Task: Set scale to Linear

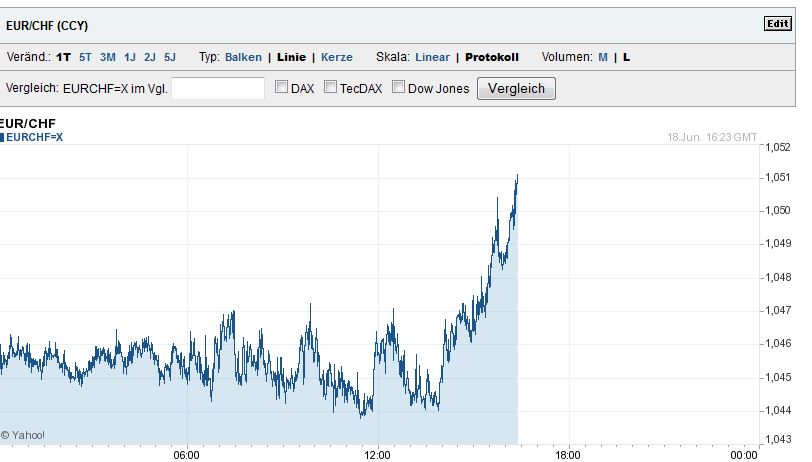Action: click(432, 57)
